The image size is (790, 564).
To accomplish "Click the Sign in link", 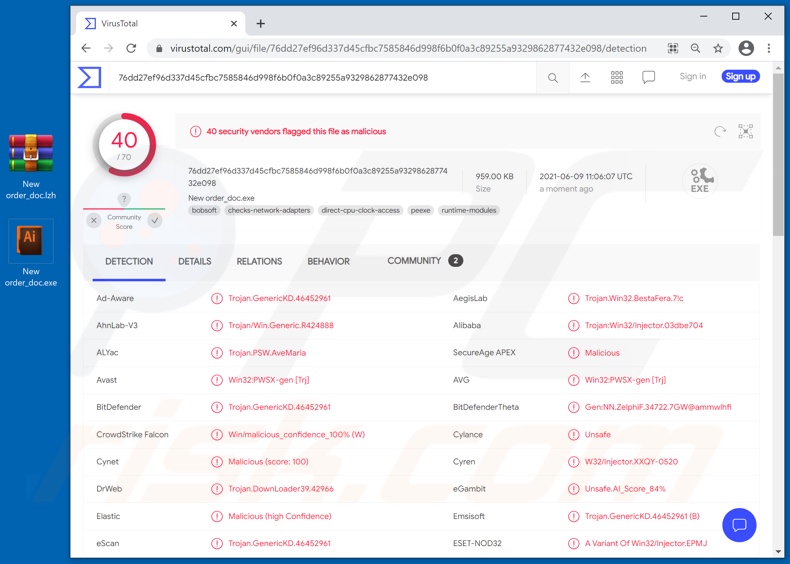I will (693, 76).
